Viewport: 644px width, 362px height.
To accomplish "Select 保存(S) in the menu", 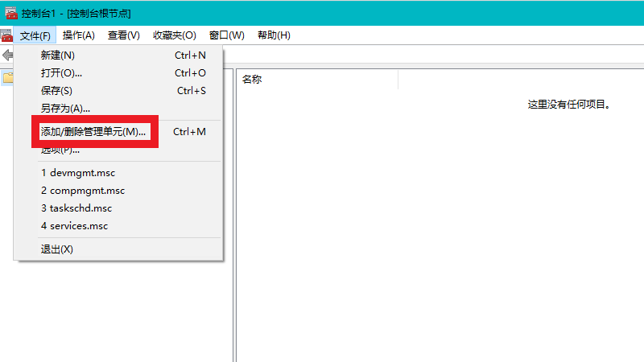I will pos(56,91).
